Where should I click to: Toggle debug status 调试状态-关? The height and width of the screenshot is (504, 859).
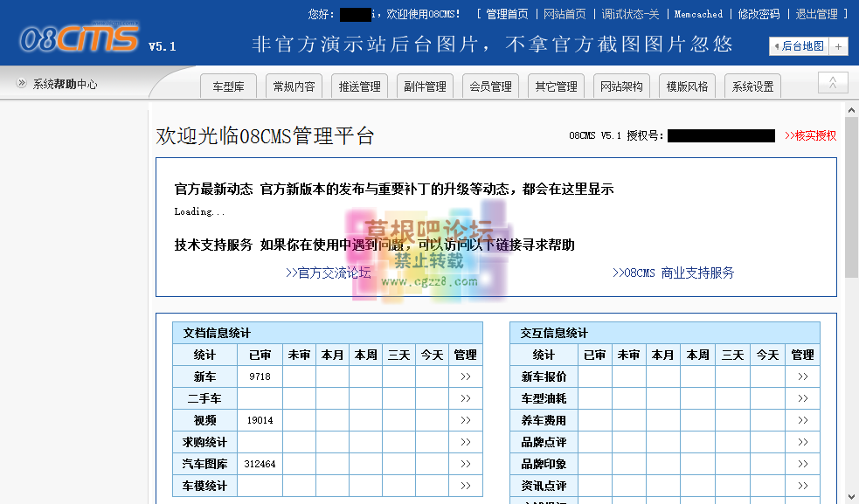[x=630, y=14]
